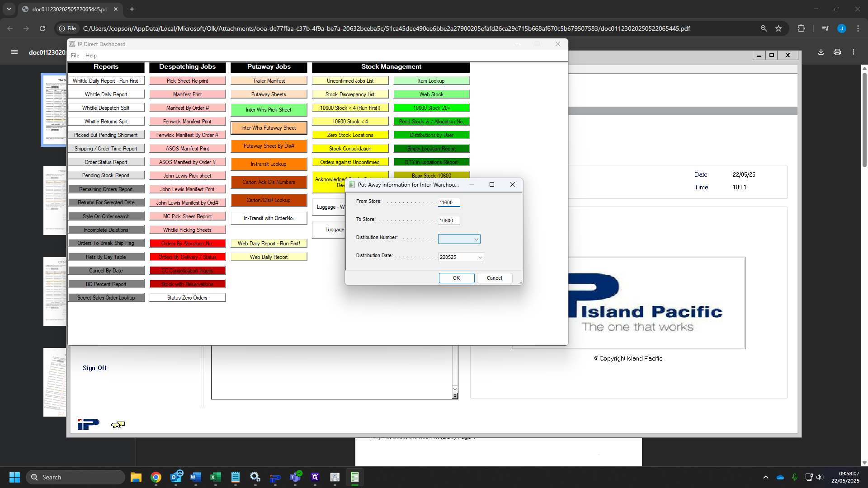Open Unconfirmed Jobs List
The height and width of the screenshot is (488, 868).
[350, 81]
